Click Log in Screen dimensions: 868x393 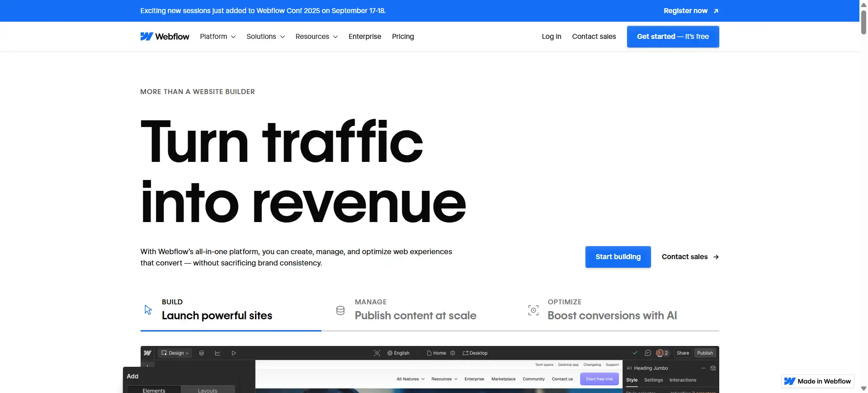pyautogui.click(x=552, y=37)
